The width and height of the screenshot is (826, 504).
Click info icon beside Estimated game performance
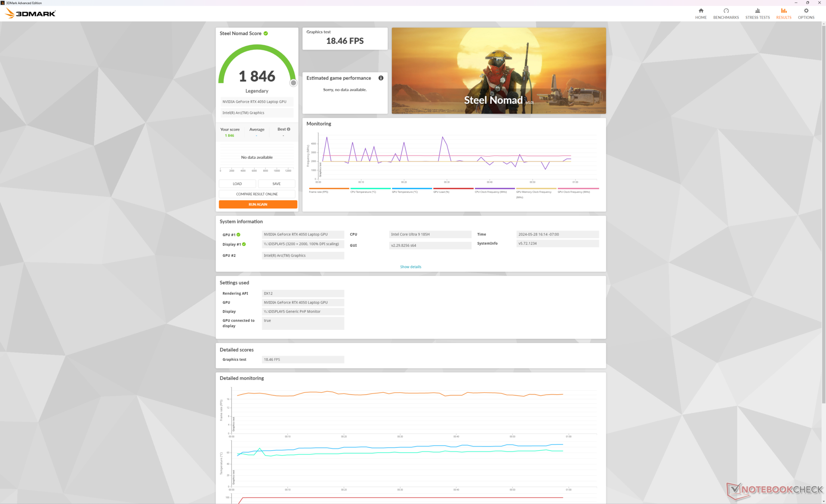[x=381, y=78]
